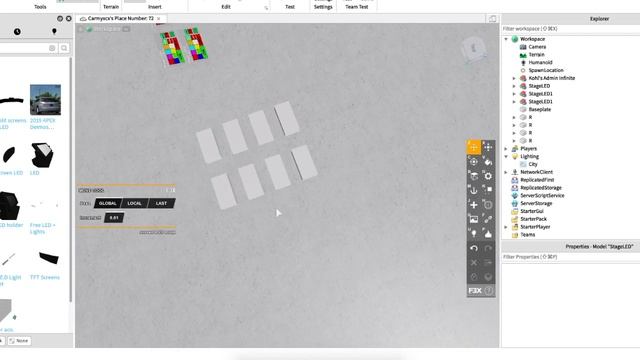The height and width of the screenshot is (360, 640).
Task: Open Toolbox creations lightbulb icon
Action: 54,31
